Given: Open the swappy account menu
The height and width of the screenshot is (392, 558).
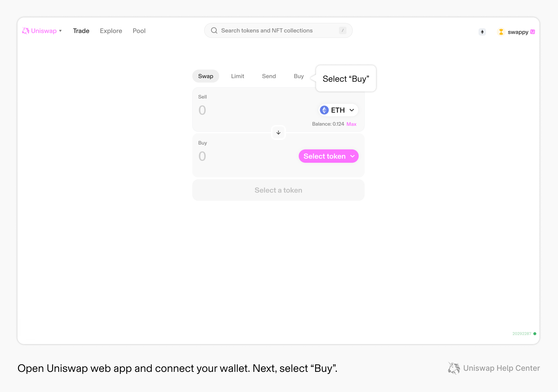Looking at the screenshot, I should [516, 32].
